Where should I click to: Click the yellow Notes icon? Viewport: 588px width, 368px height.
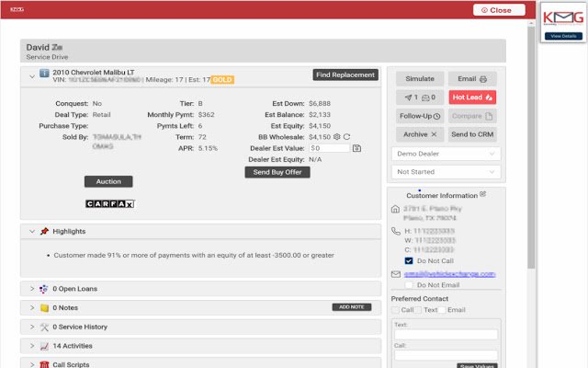pos(44,308)
